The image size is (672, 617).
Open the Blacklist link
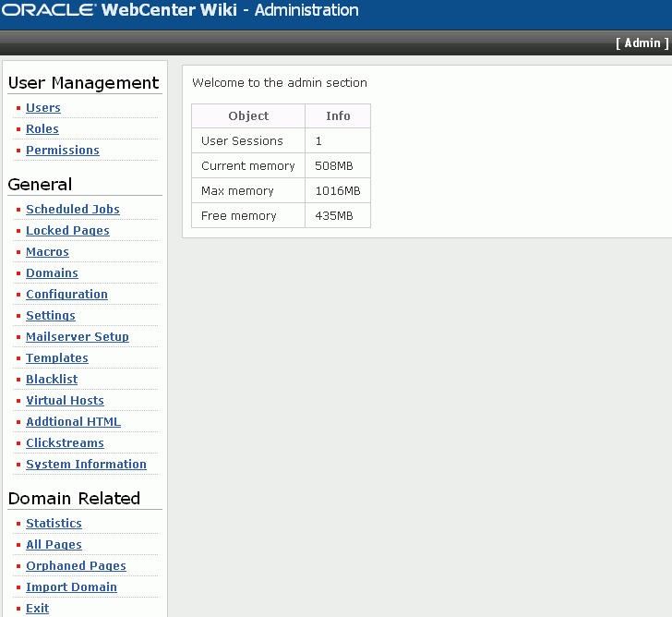[52, 379]
